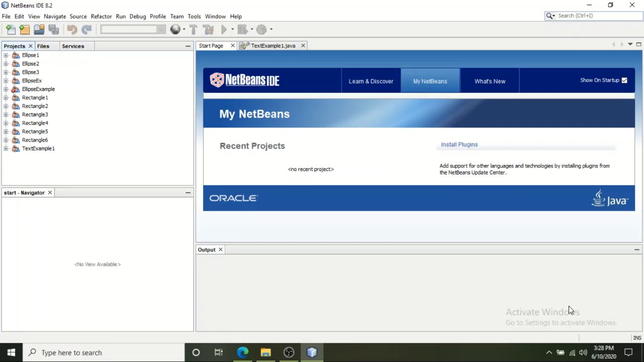Expand the TextExample1 project node
Image resolution: width=644 pixels, height=362 pixels.
pyautogui.click(x=6, y=148)
